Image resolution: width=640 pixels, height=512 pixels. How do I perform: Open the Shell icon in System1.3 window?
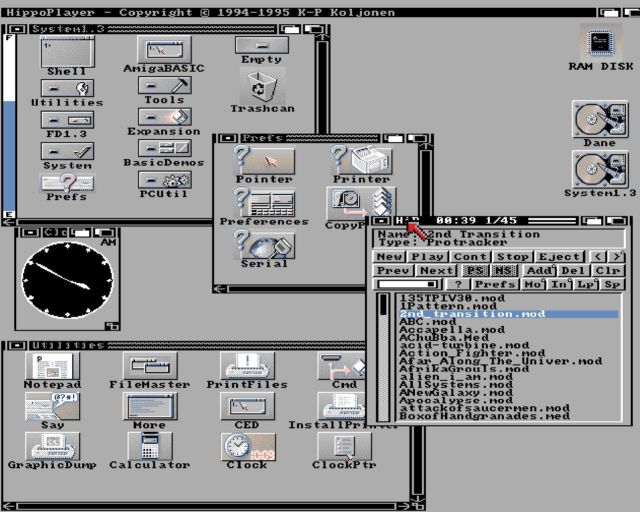coord(67,52)
